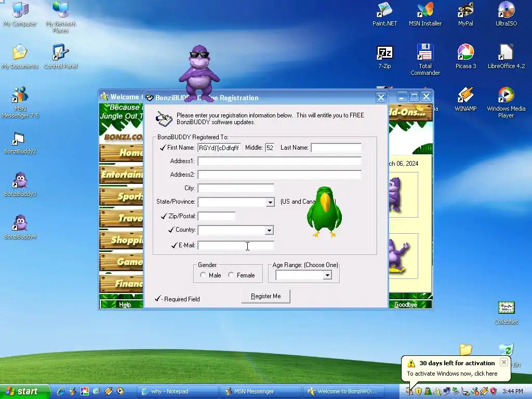The height and width of the screenshot is (399, 532).
Task: Launch the WINAMP desktop shortcut
Action: (465, 99)
